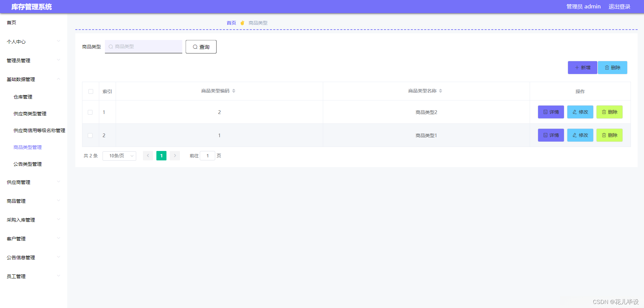The height and width of the screenshot is (308, 644).
Task: Open 详情 for row 商品类型1
Action: [551, 135]
